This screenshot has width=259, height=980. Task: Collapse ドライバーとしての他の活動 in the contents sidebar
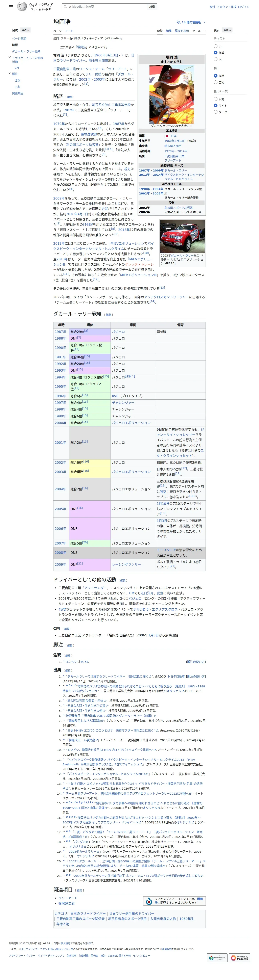point(9,57)
